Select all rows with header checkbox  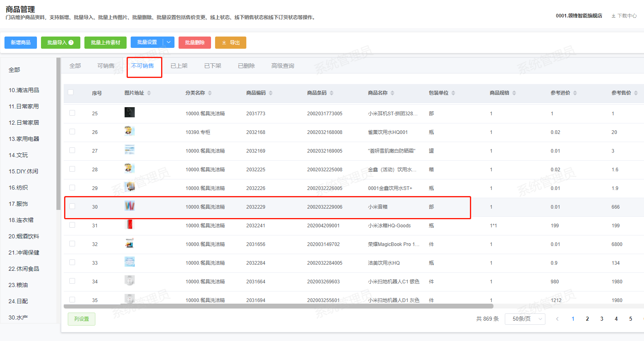pyautogui.click(x=71, y=92)
